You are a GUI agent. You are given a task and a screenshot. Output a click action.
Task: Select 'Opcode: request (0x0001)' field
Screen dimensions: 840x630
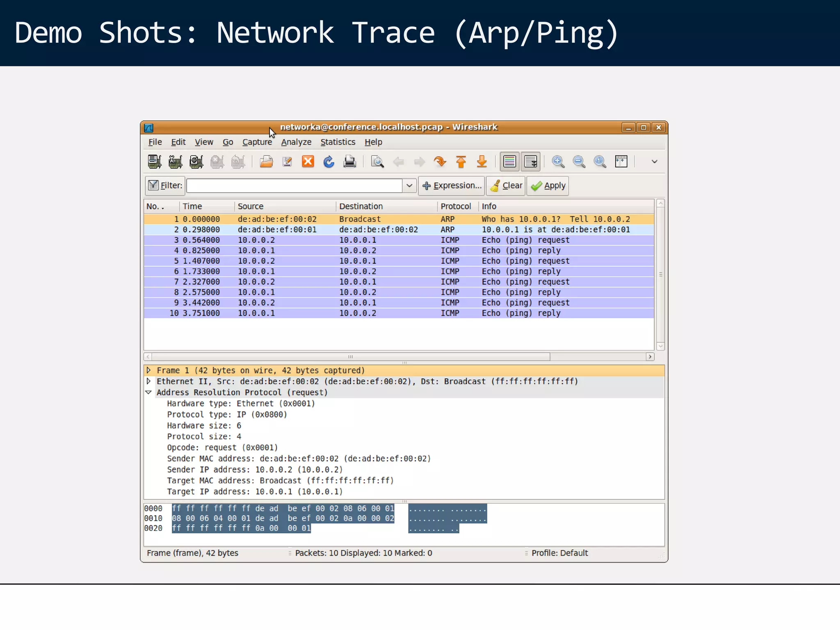(x=222, y=447)
